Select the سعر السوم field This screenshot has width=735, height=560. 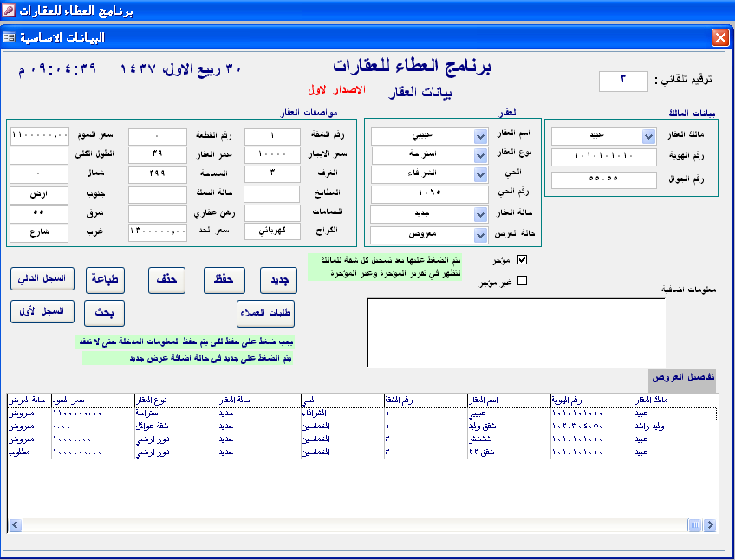click(39, 136)
